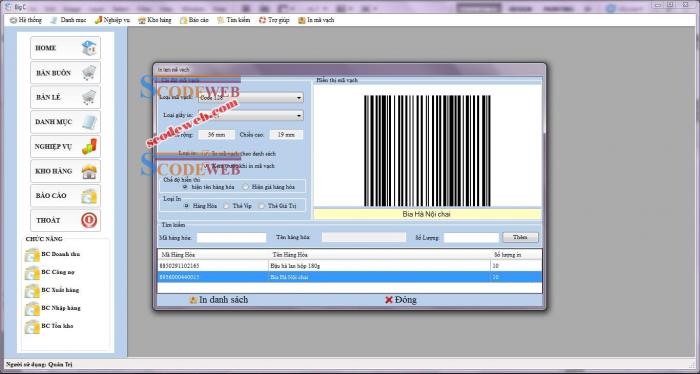Image resolution: width=700 pixels, height=374 pixels.
Task: Click the Big C application icon in title bar
Action: click(8, 7)
